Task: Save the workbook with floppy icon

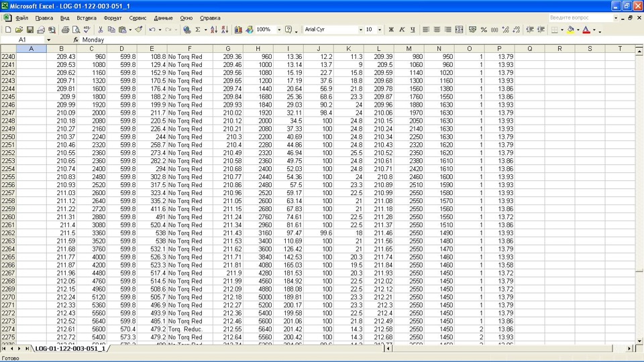Action: 30,29
